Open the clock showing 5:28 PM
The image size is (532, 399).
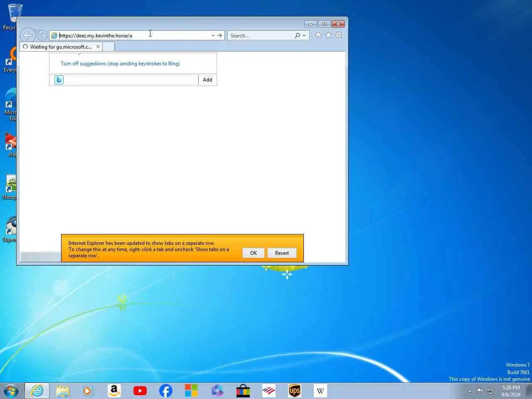(511, 391)
